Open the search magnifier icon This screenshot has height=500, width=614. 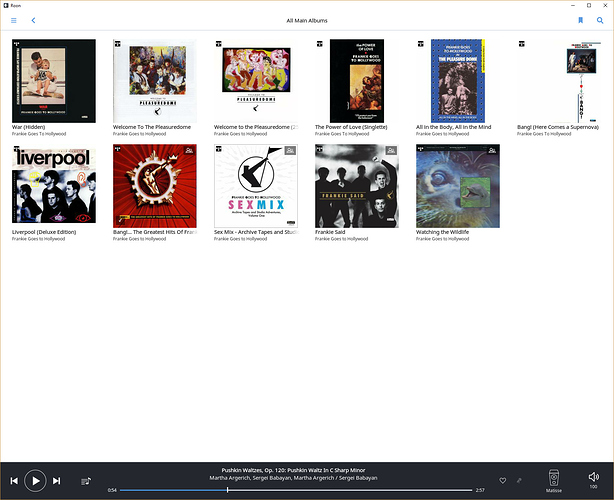point(600,20)
